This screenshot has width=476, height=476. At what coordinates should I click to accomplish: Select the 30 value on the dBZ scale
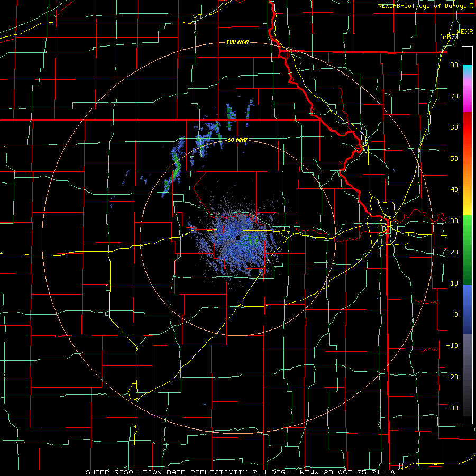point(454,221)
